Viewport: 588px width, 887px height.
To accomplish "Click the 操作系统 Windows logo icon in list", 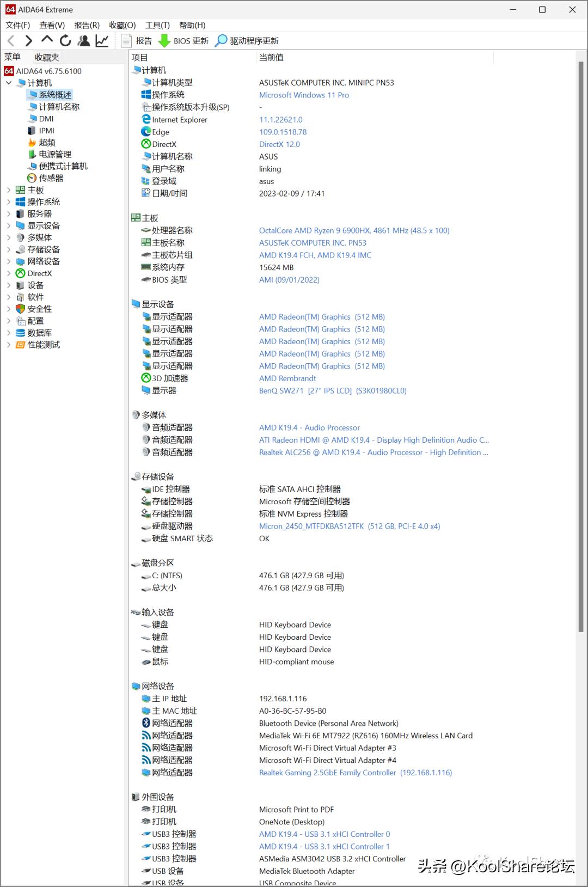I will (146, 95).
